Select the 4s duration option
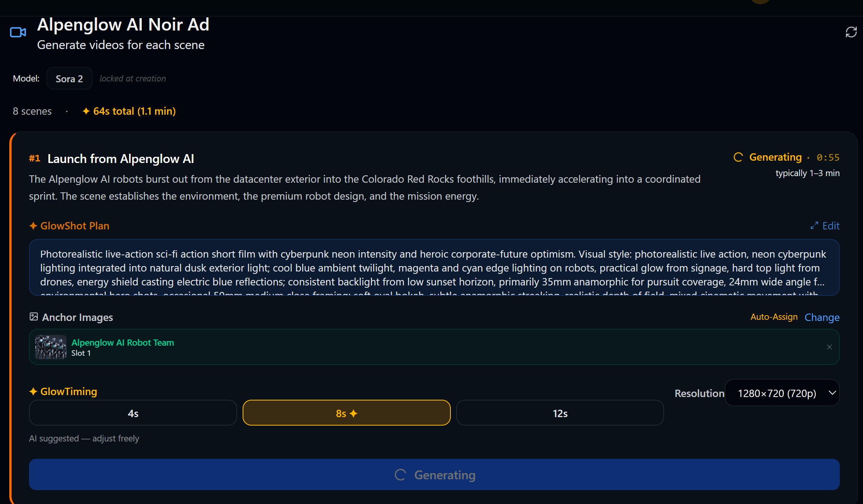The image size is (863, 504). click(133, 413)
